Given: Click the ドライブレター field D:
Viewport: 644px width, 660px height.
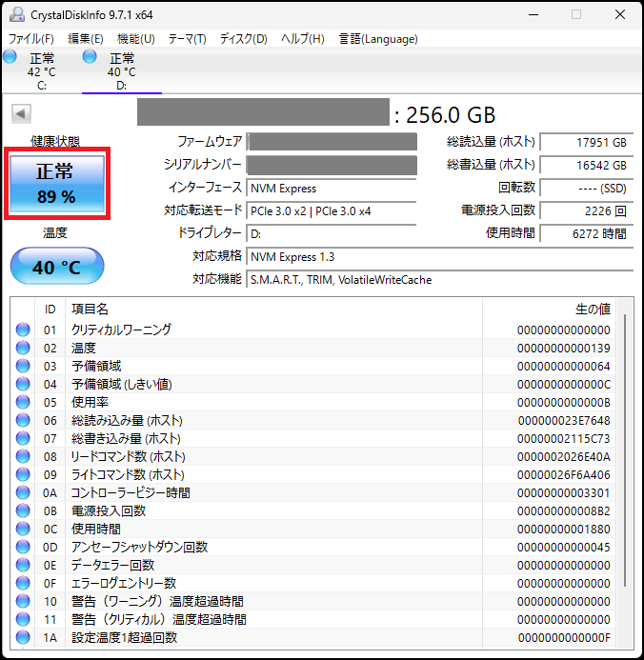Looking at the screenshot, I should point(332,233).
